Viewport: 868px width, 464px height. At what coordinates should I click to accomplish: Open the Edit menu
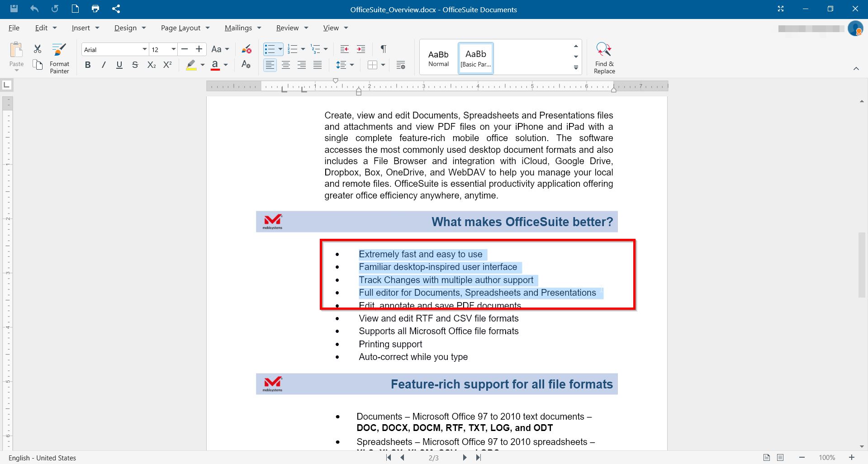[x=46, y=28]
